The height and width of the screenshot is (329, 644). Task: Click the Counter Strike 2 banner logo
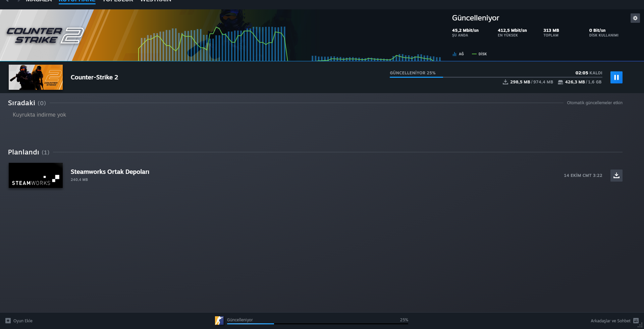click(45, 36)
